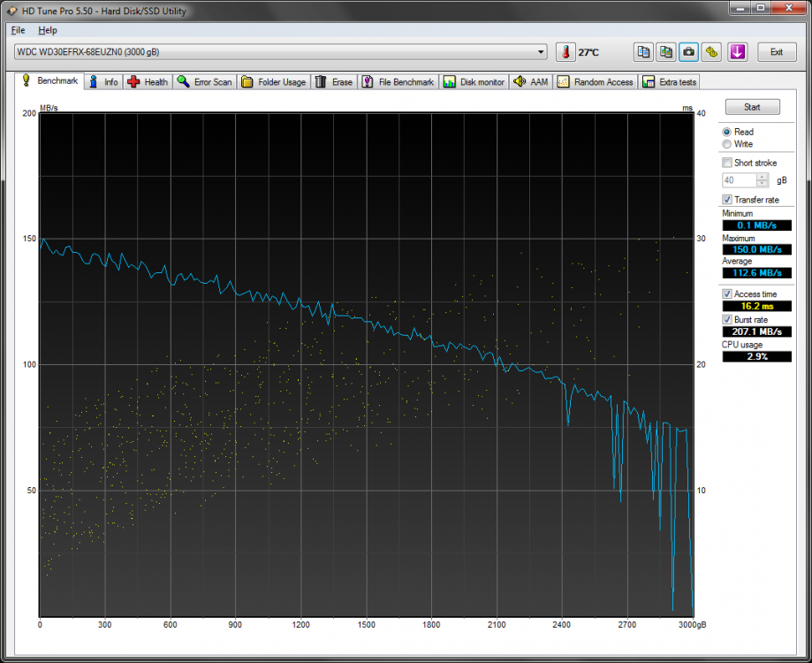The image size is (812, 663).
Task: Click the short stroke size input field
Action: 739,179
